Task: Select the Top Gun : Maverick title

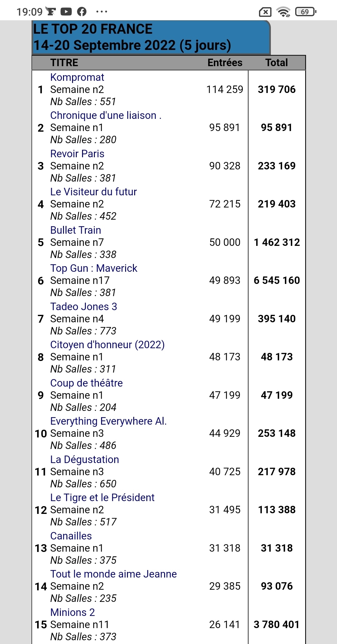Action: (94, 268)
